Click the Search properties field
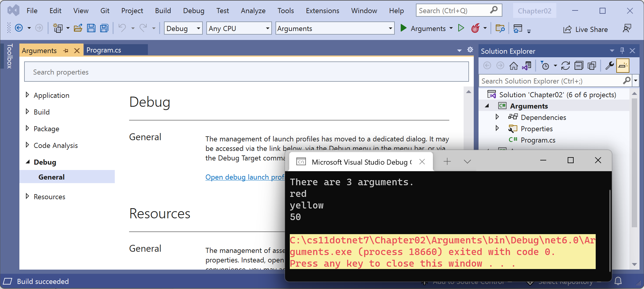The width and height of the screenshot is (644, 289). (x=246, y=72)
